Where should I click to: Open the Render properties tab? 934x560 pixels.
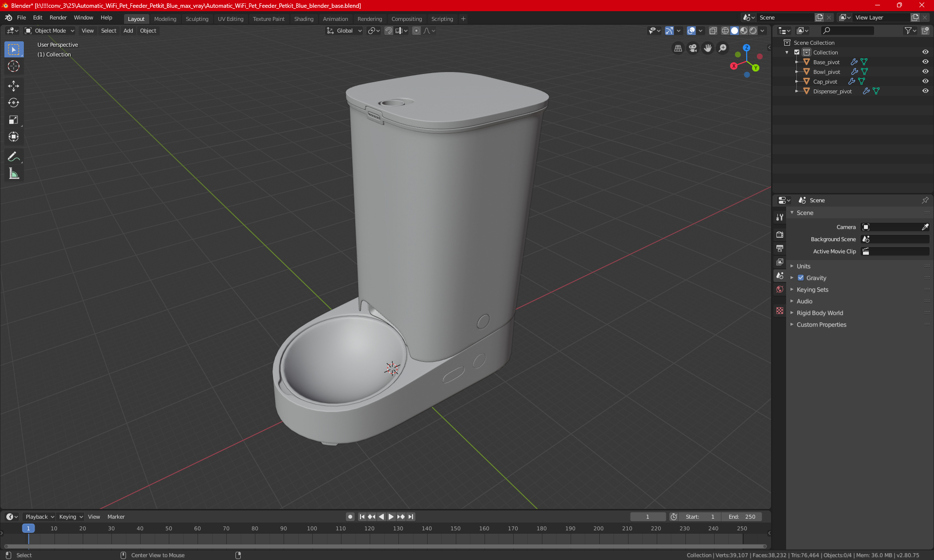[780, 234]
